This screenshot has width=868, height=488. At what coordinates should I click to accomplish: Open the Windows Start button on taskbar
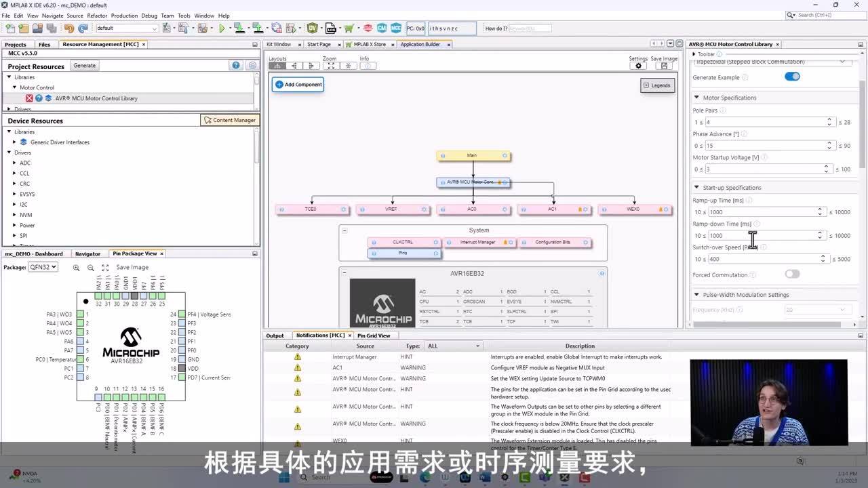284,477
